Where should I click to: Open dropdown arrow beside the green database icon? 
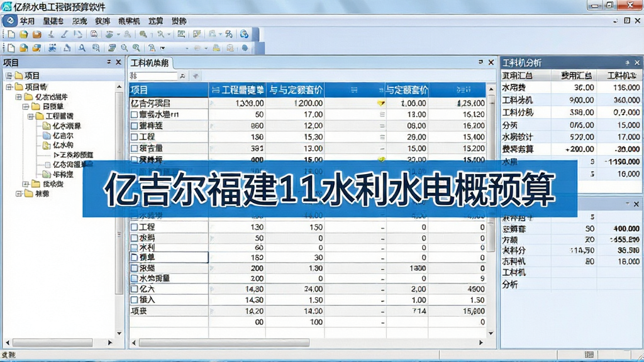coord(118,35)
